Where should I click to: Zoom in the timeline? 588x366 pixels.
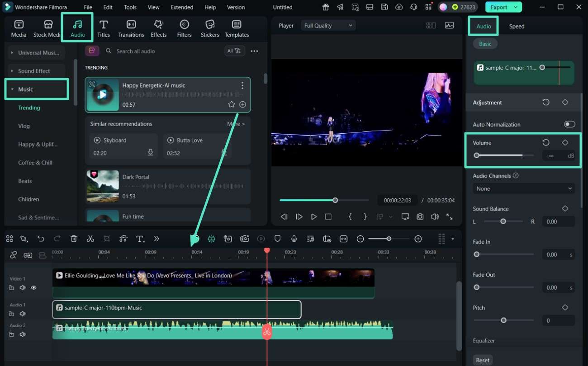[x=418, y=239]
